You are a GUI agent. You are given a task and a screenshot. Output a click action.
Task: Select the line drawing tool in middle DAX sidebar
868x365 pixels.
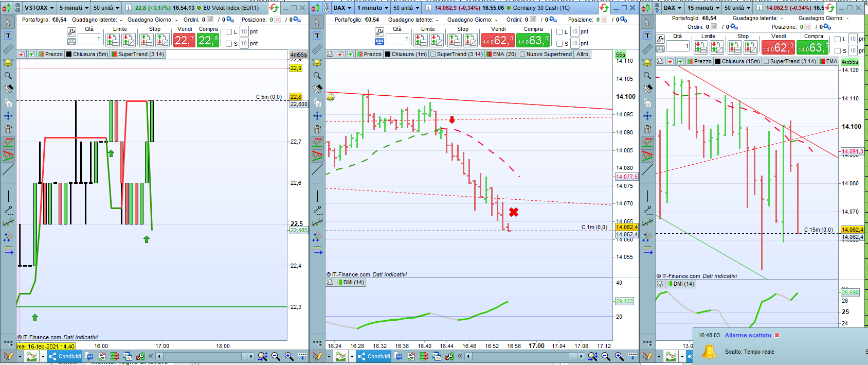[x=317, y=169]
